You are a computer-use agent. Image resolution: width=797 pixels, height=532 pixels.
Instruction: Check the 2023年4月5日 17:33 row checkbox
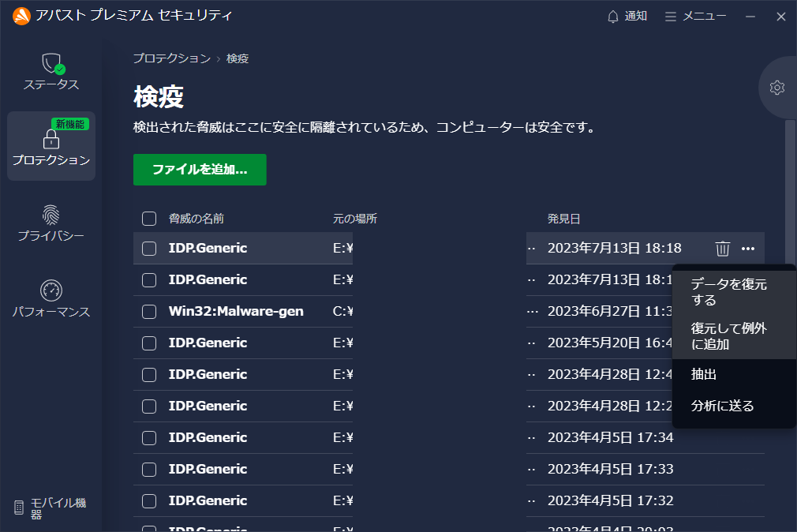pos(149,469)
